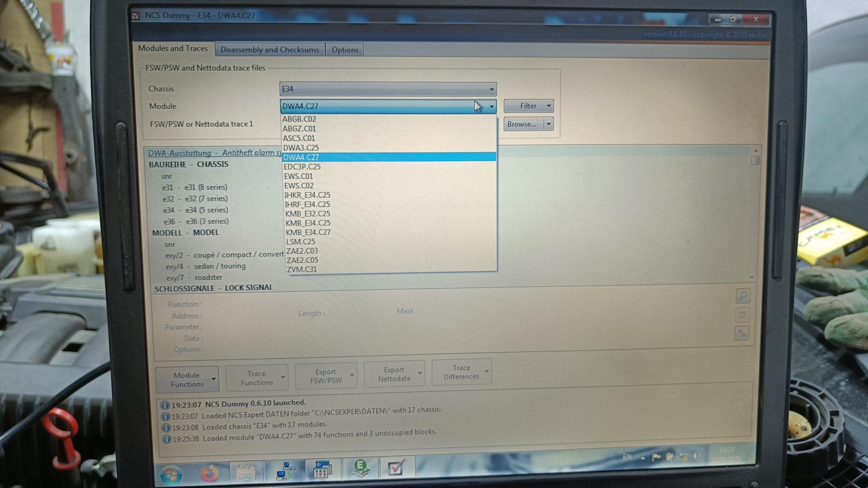Select EWS.C01 module entry
The width and height of the screenshot is (868, 488).
(389, 176)
